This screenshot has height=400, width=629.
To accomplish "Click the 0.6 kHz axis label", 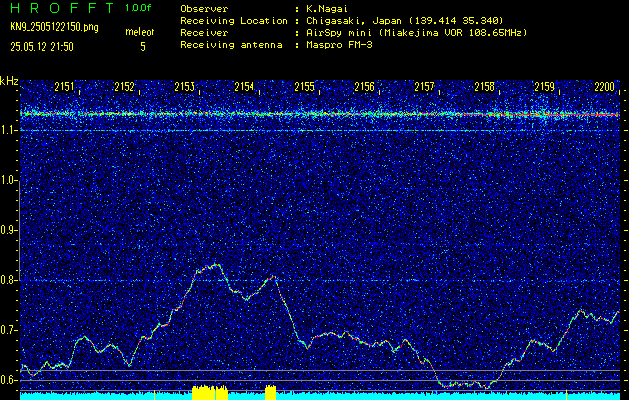I will pos(8,380).
